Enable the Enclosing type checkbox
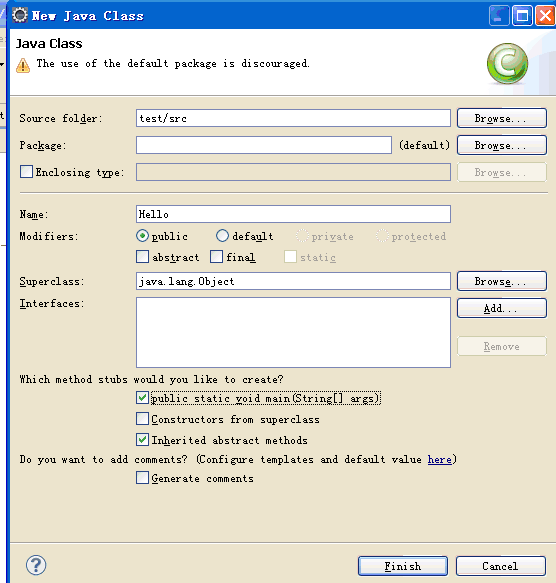The width and height of the screenshot is (556, 583). tap(26, 172)
